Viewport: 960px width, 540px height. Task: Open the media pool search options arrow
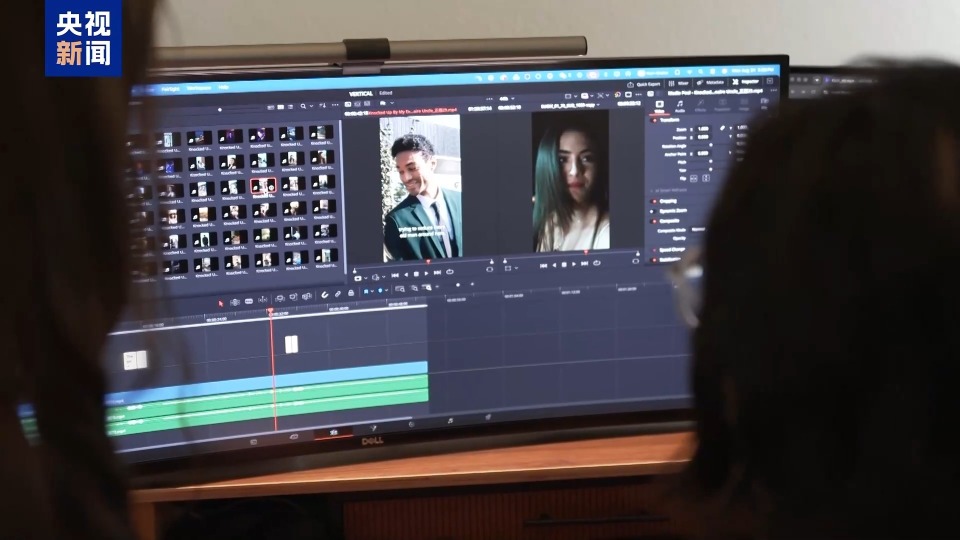pyautogui.click(x=310, y=107)
